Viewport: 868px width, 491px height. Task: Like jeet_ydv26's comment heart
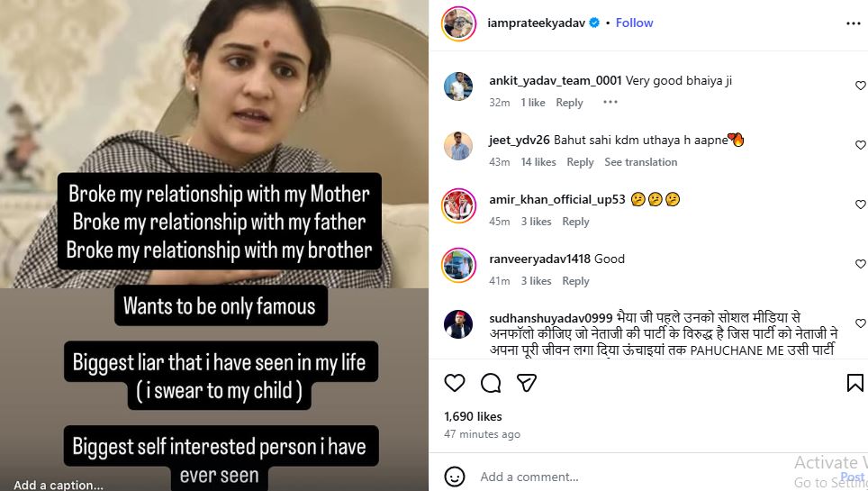coord(860,145)
